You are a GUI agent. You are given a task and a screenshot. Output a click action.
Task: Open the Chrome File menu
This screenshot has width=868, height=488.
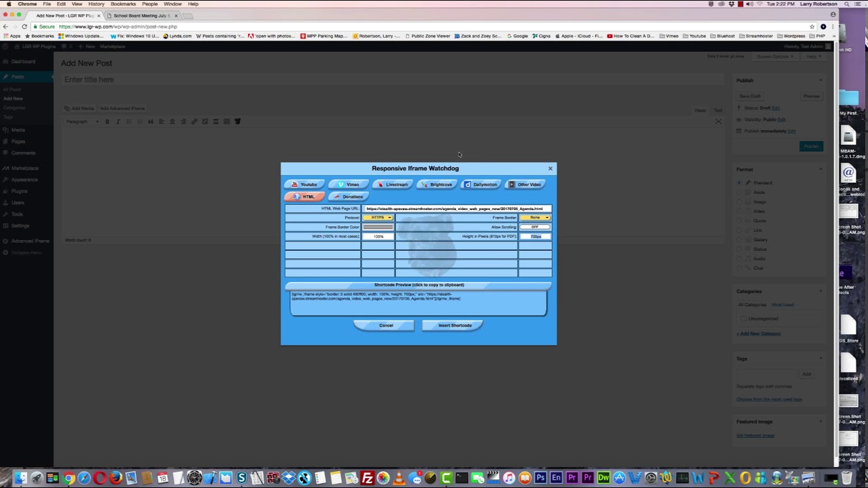point(47,4)
